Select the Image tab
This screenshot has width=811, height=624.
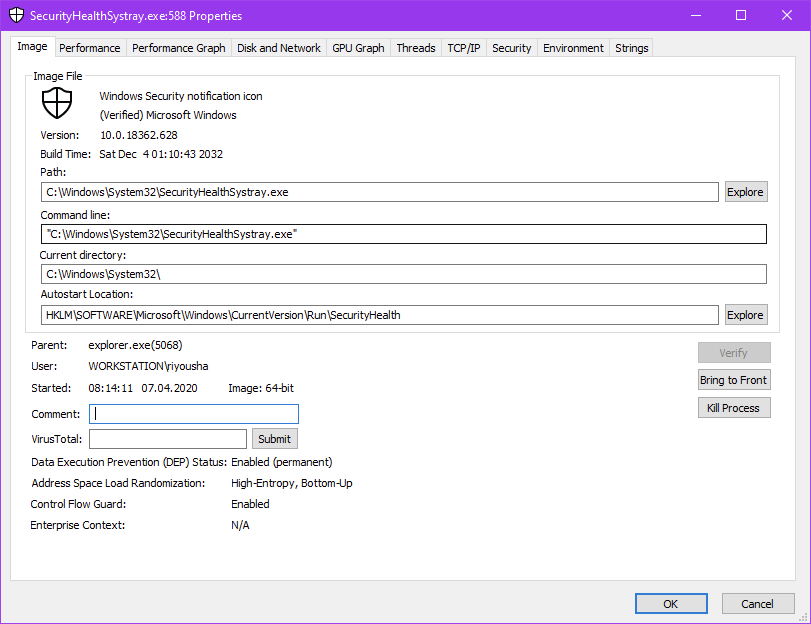pos(32,47)
